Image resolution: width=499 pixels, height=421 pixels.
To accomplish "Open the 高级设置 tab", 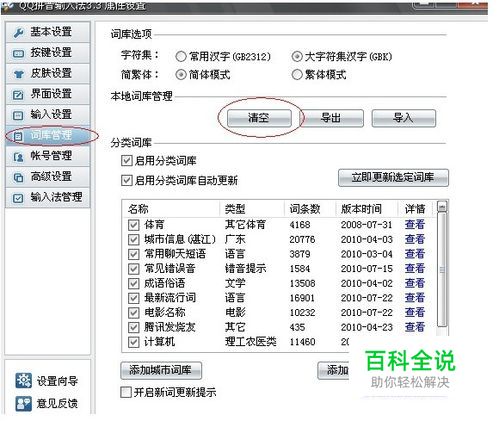I will pos(48,177).
